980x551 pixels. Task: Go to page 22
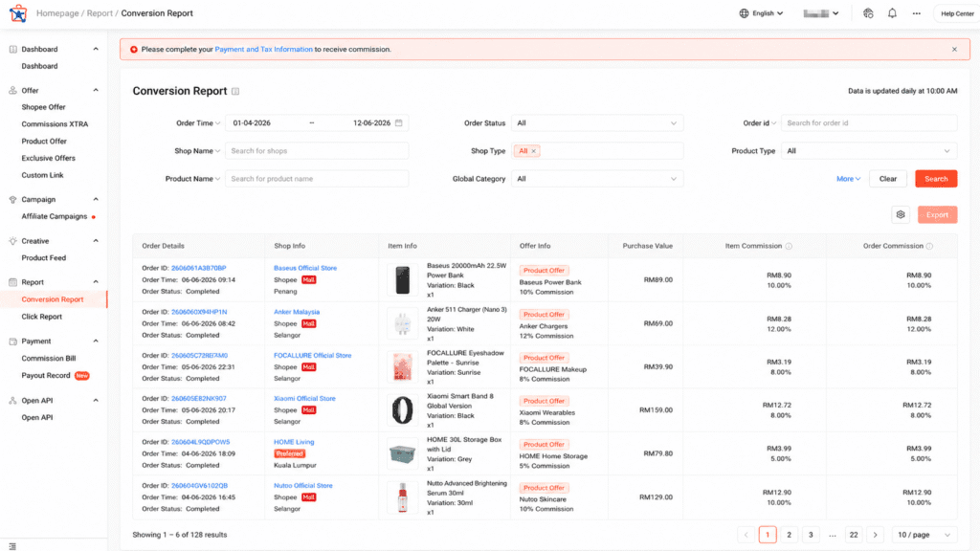pyautogui.click(x=853, y=535)
